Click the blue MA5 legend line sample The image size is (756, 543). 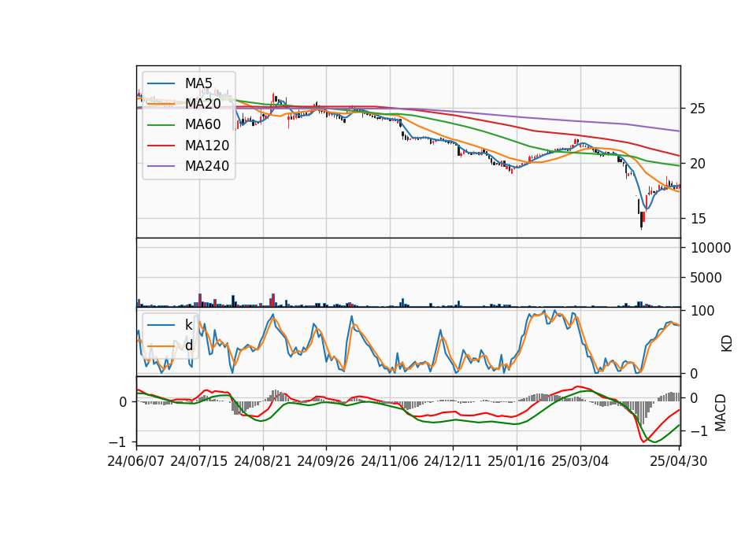tap(161, 83)
